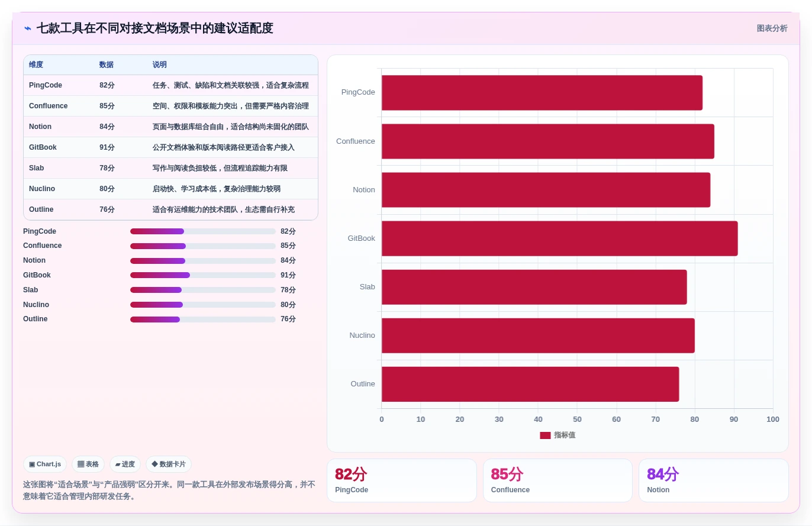Select the 进度 chip
This screenshot has width=812, height=526.
pyautogui.click(x=125, y=464)
